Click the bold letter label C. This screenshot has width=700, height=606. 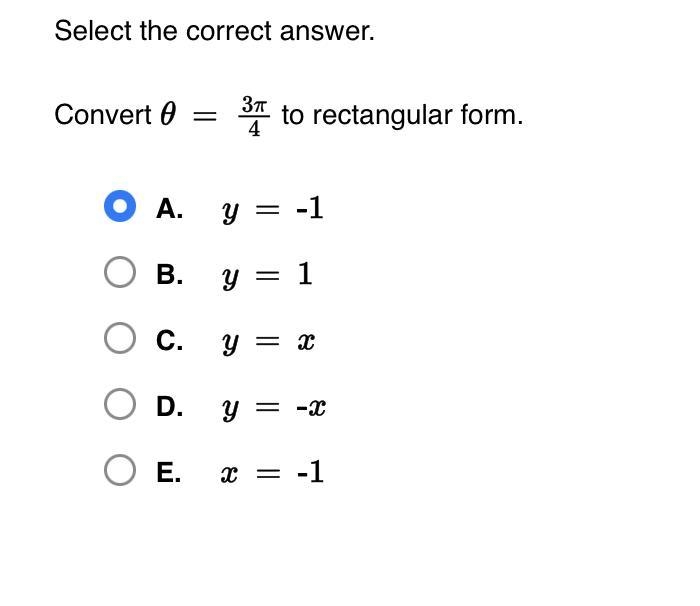click(170, 340)
